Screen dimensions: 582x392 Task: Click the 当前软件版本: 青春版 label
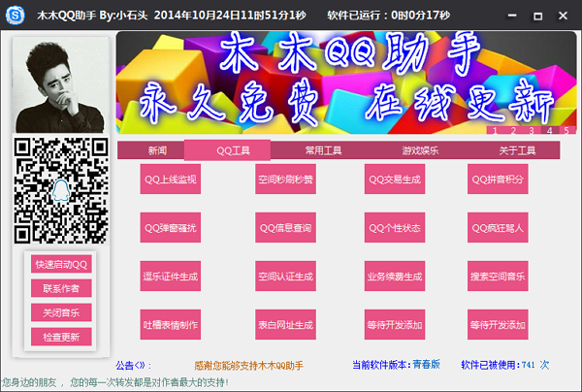coord(396,365)
